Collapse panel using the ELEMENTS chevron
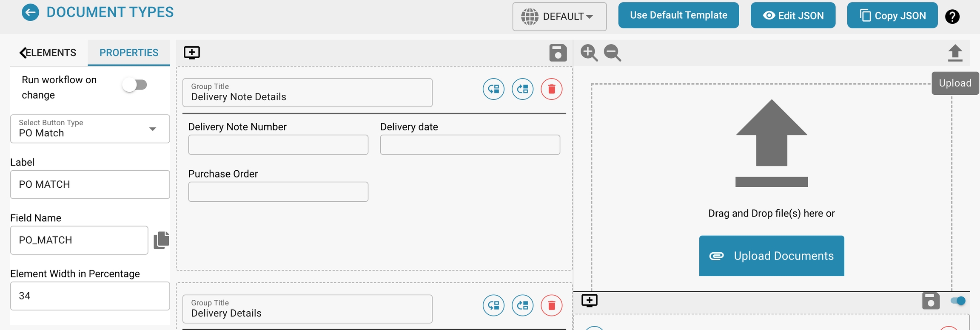980x330 pixels. pos(23,53)
